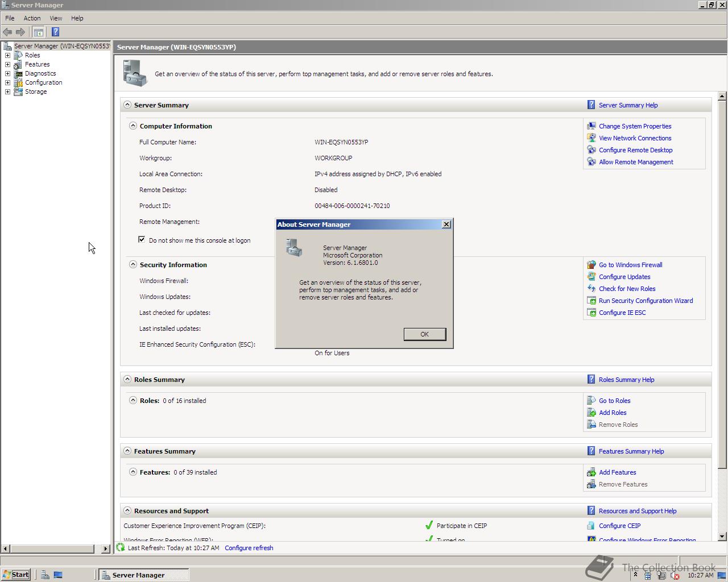Click the Collapse Roles count subsection toggle
The image size is (728, 582).
coord(133,400)
